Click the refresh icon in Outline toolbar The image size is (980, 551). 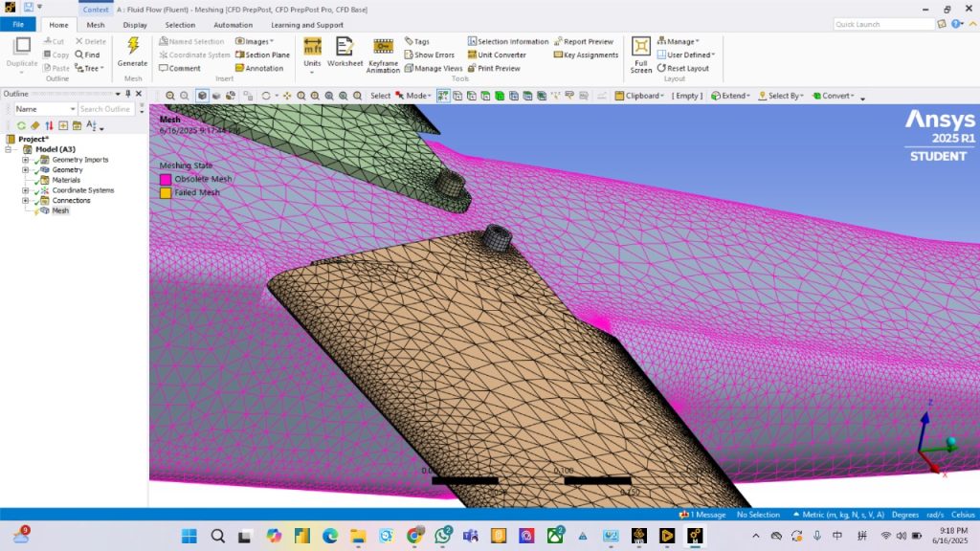coord(21,125)
